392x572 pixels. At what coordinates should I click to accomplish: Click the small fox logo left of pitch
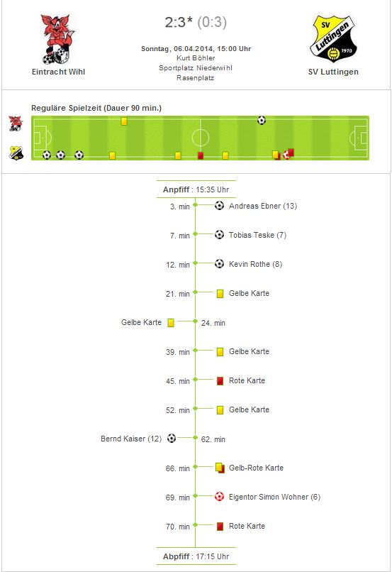[x=16, y=123]
